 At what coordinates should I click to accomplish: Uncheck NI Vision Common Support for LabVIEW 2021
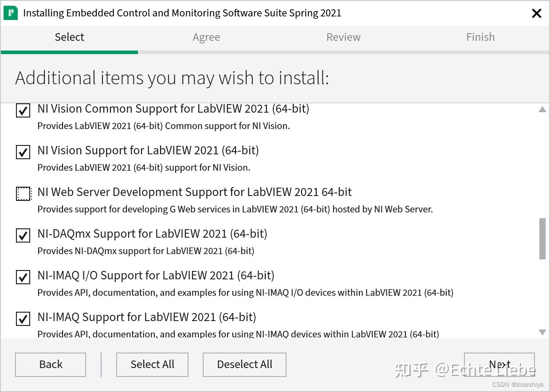(x=23, y=110)
